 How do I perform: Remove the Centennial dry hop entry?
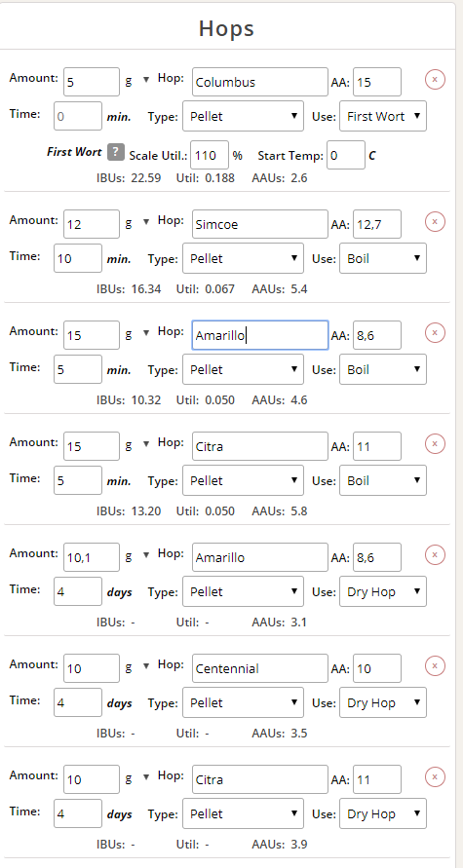435,666
